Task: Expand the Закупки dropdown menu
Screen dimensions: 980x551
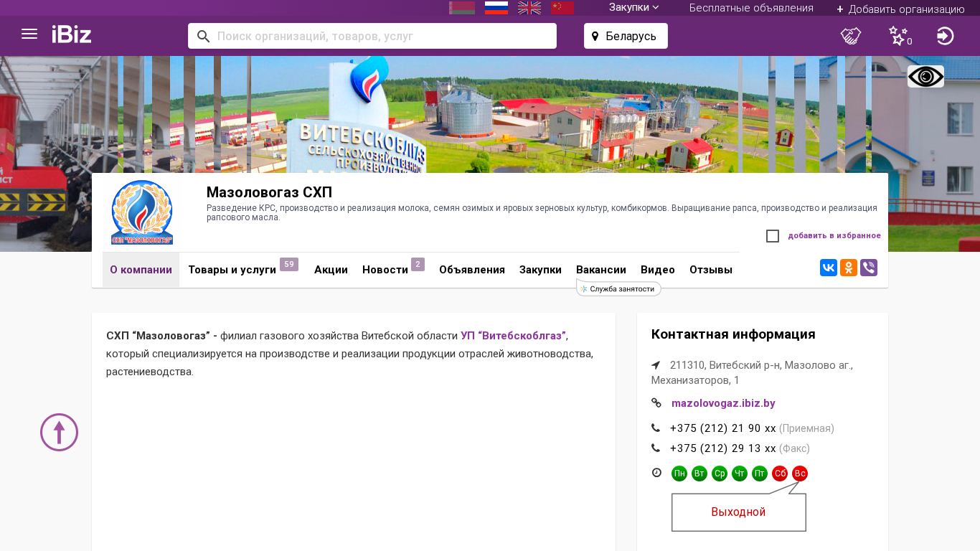Action: [x=634, y=8]
